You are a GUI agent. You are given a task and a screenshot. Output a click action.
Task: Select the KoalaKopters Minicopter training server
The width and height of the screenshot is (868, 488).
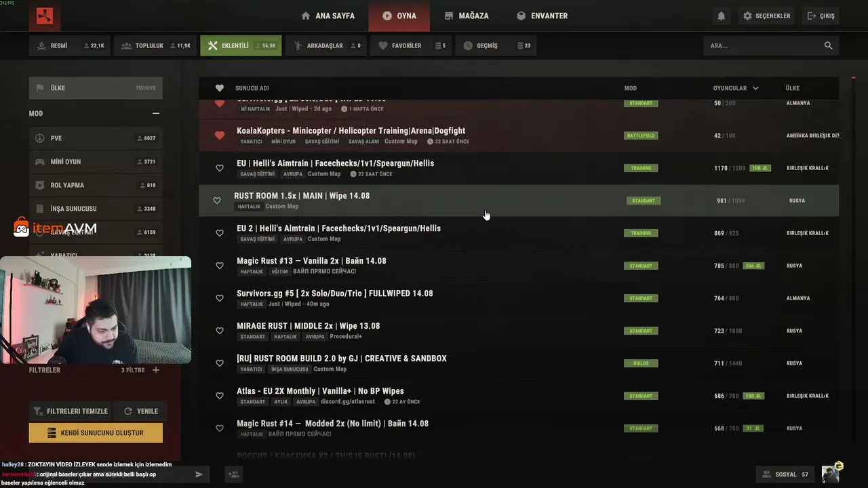coord(519,136)
